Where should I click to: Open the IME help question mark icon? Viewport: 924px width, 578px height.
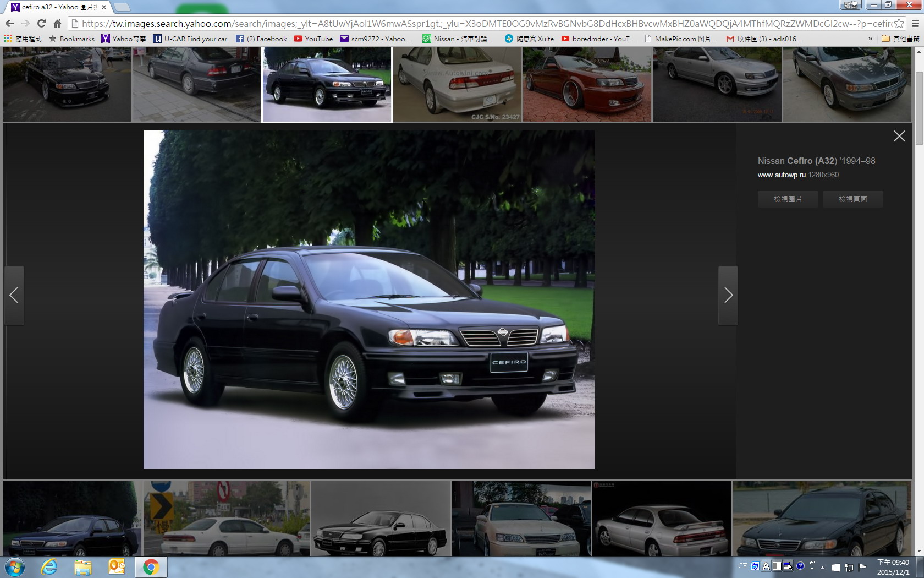click(x=800, y=566)
